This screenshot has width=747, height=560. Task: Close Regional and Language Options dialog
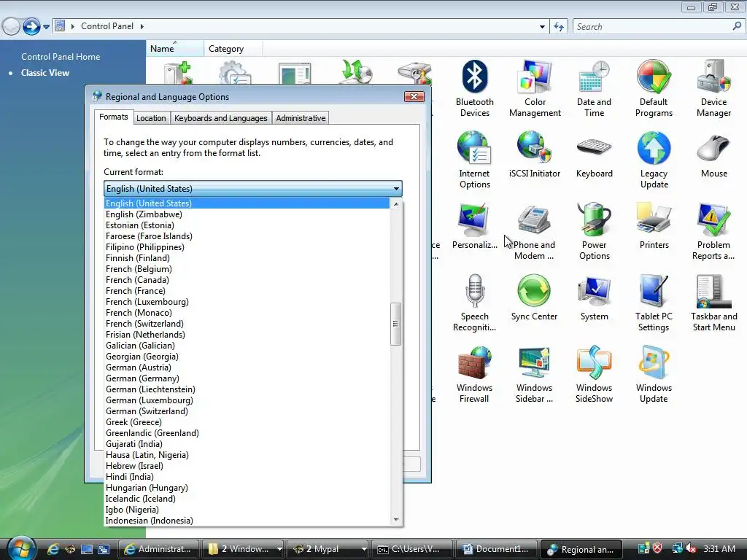(414, 97)
